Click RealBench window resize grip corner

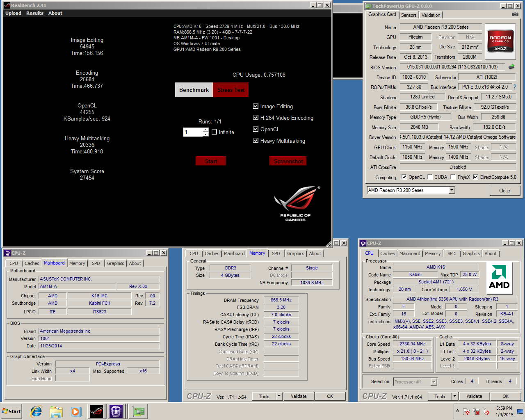coord(328,244)
